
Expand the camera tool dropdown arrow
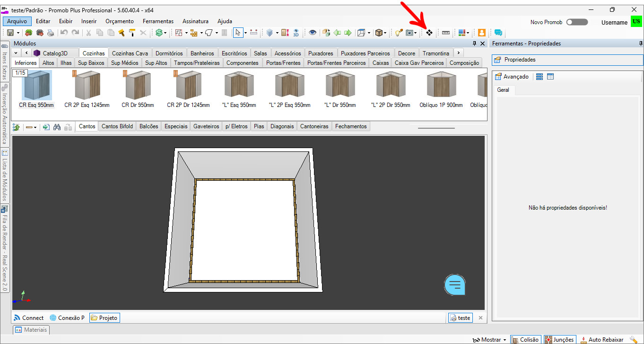416,33
